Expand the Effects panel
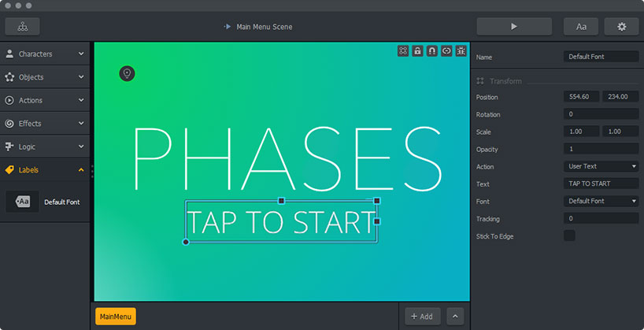 (x=45, y=124)
